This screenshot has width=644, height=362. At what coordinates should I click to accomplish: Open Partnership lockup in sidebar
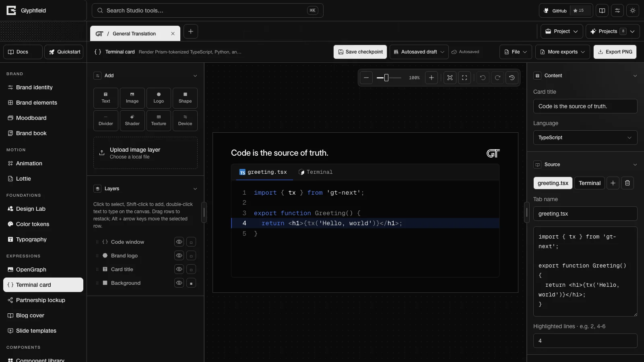pos(43,300)
